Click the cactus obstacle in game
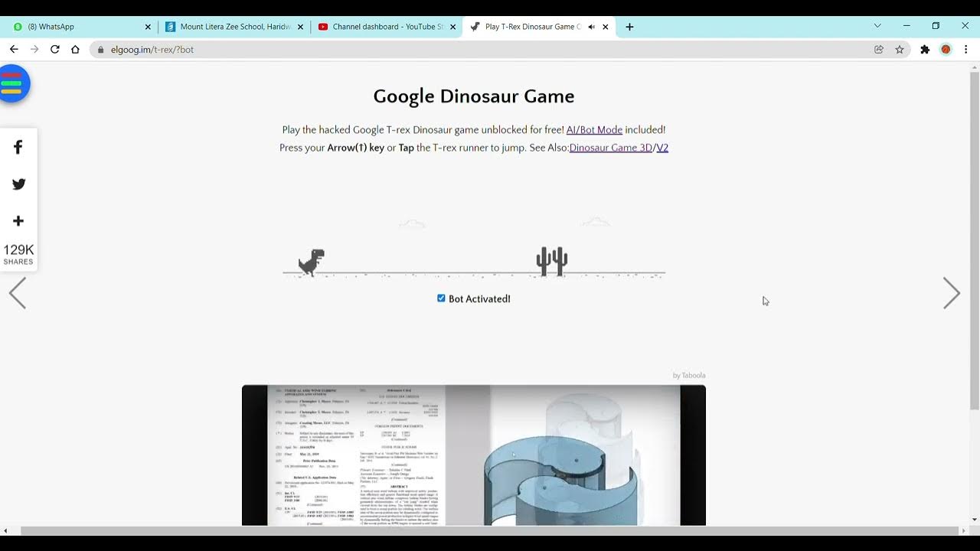 pyautogui.click(x=552, y=261)
